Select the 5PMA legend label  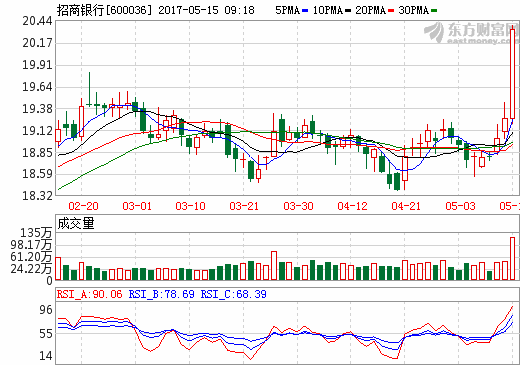coord(287,10)
